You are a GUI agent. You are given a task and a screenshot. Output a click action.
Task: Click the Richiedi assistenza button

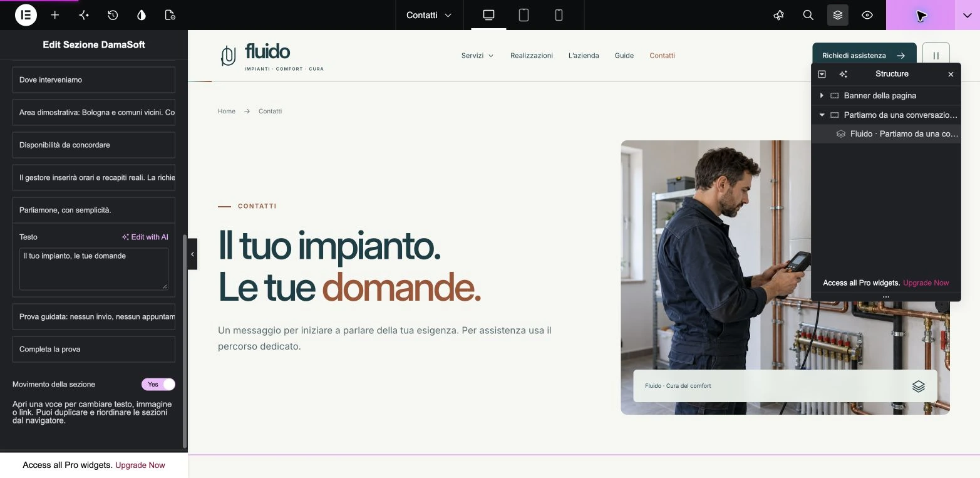tap(864, 56)
